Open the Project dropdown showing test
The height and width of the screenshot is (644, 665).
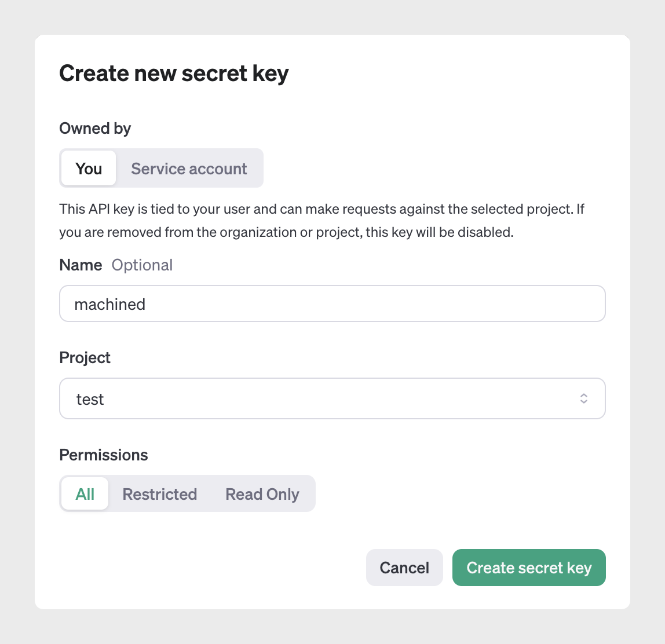tap(332, 398)
